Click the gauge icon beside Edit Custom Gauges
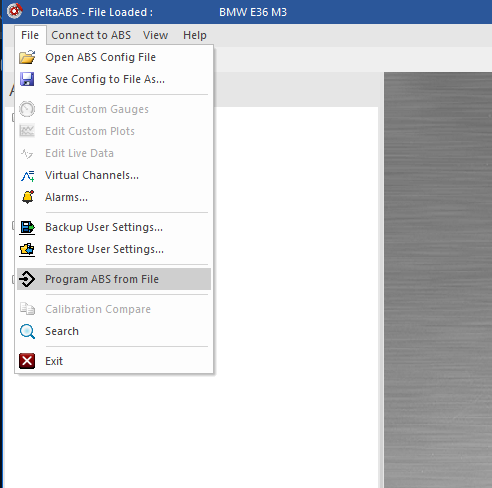Viewport: 492px width, 488px height. 27,109
